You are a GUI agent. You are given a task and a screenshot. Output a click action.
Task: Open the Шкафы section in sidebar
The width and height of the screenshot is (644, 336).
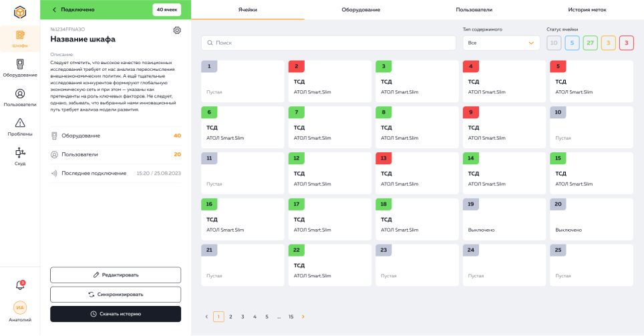pos(20,39)
